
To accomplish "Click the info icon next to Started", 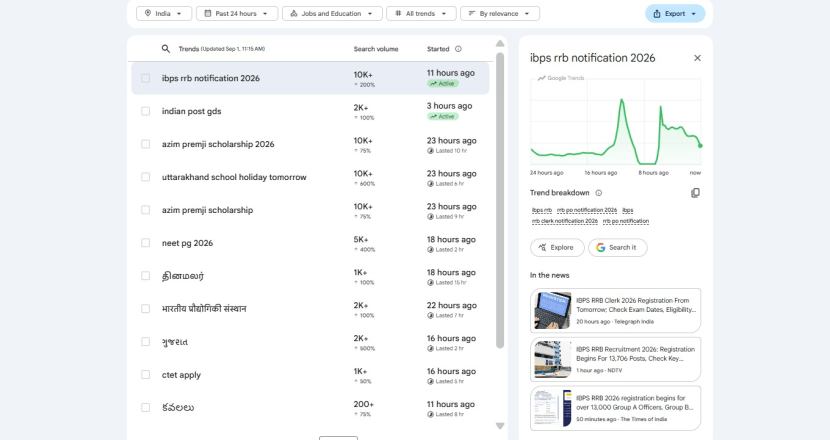I will pos(458,49).
